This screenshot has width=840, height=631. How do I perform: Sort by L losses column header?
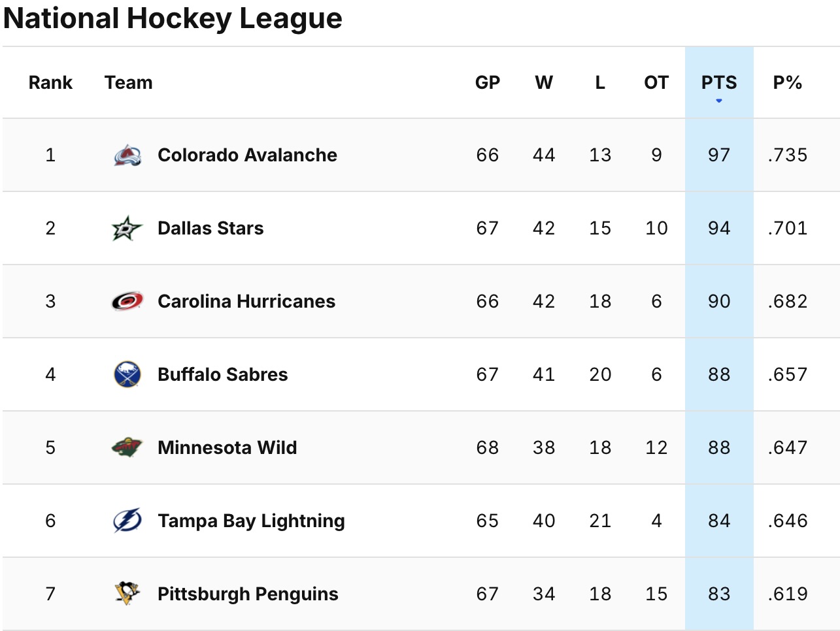(600, 83)
